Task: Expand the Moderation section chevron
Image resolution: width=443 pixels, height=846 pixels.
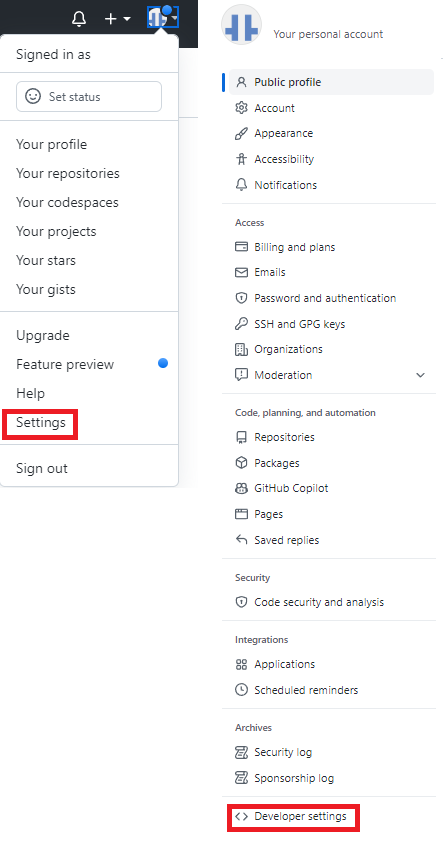Action: pyautogui.click(x=421, y=375)
